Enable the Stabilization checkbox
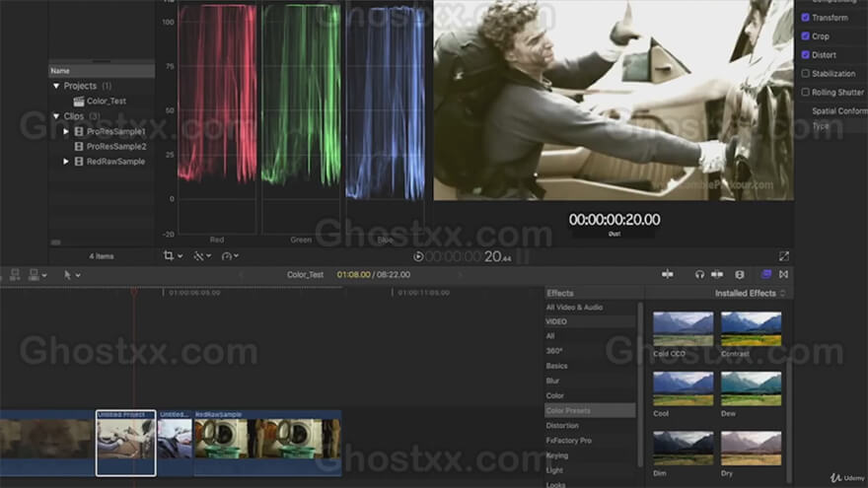The height and width of the screenshot is (488, 868). click(x=806, y=74)
